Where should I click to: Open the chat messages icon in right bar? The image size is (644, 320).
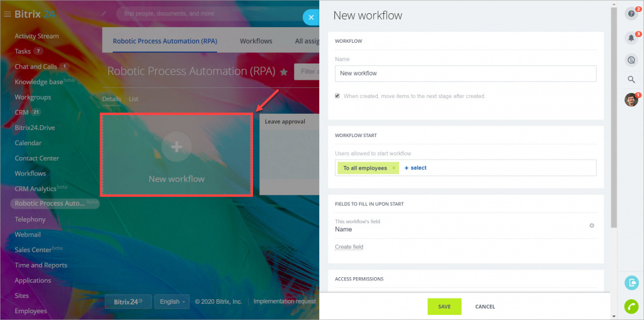click(x=631, y=60)
